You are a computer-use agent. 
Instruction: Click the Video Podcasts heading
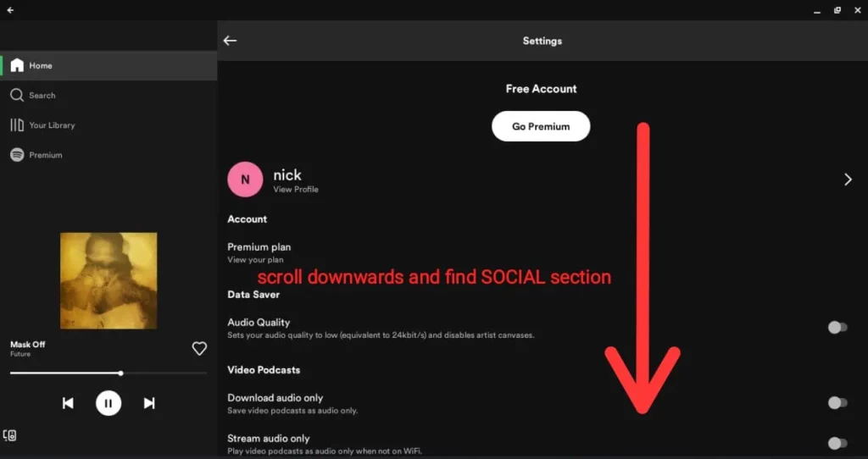[264, 370]
